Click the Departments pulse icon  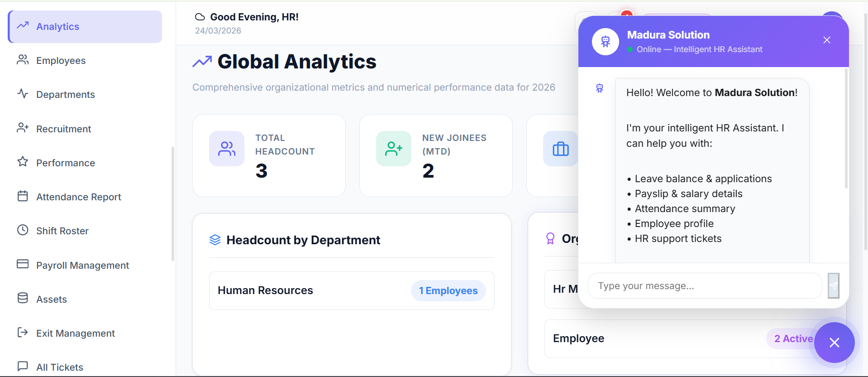23,94
